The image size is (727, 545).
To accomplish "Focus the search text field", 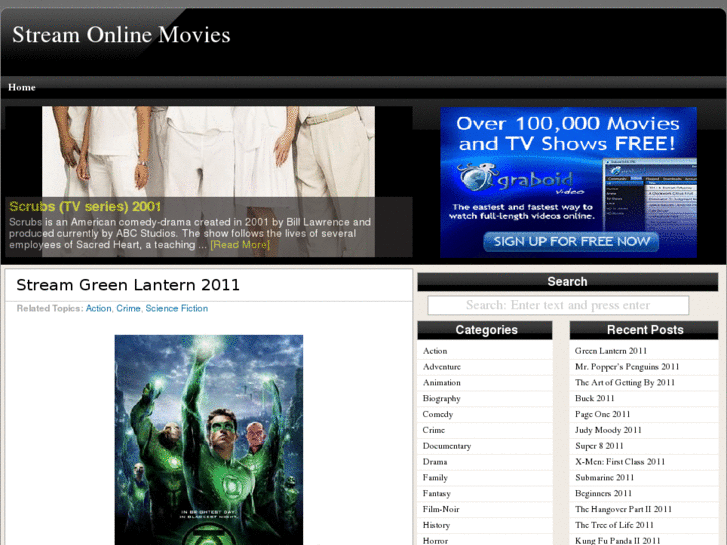I will pos(558,305).
